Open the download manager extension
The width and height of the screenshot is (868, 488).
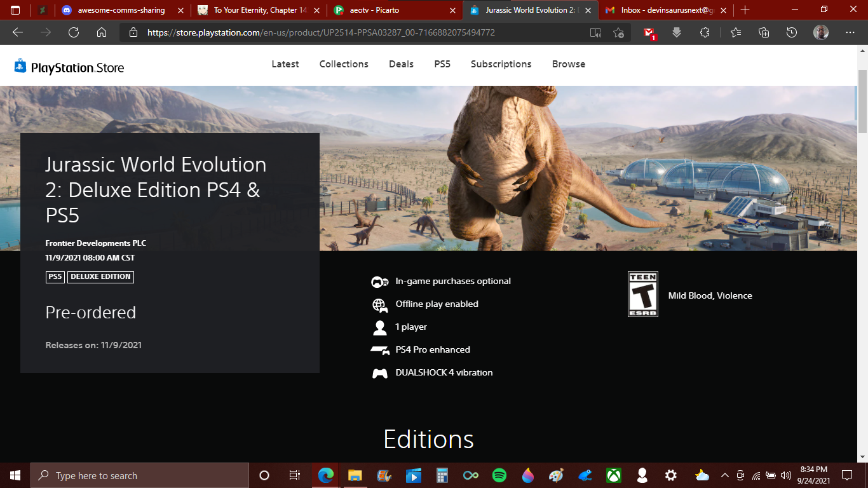point(677,32)
